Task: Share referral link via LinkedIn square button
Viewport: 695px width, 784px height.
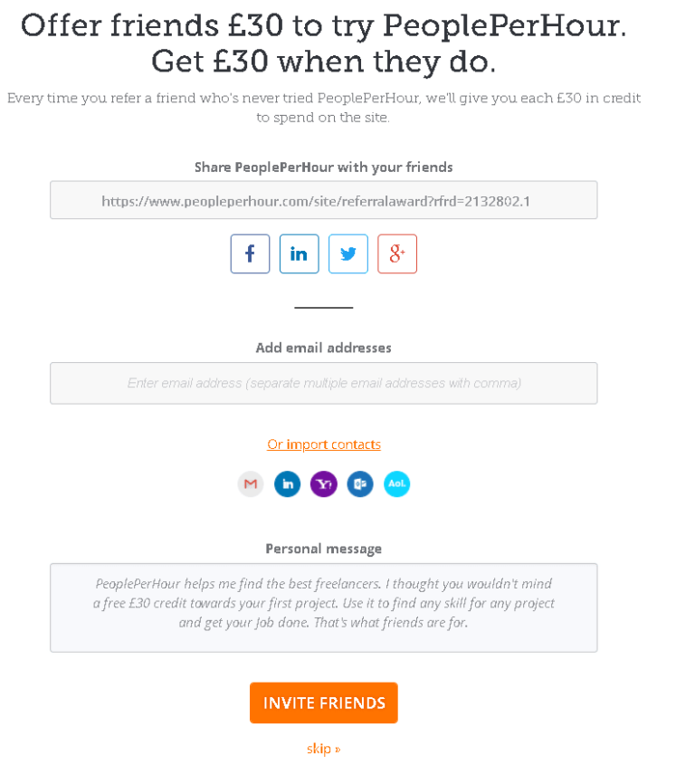Action: 299,254
